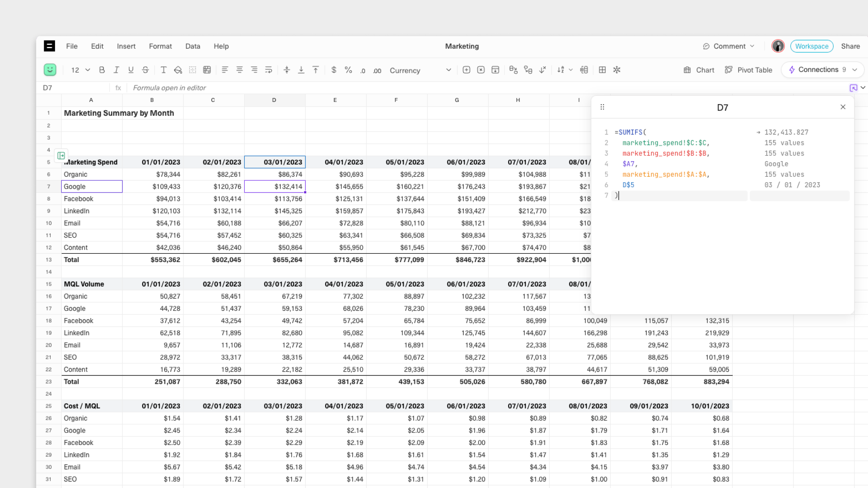The width and height of the screenshot is (868, 488).
Task: Click the purple formula editor pop-out icon
Action: click(853, 87)
